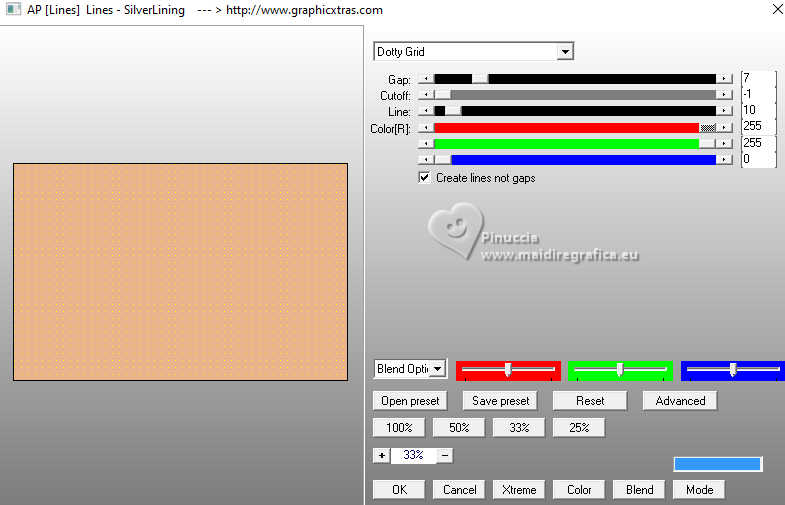
Task: Click the blue value field showing 0
Action: click(758, 159)
